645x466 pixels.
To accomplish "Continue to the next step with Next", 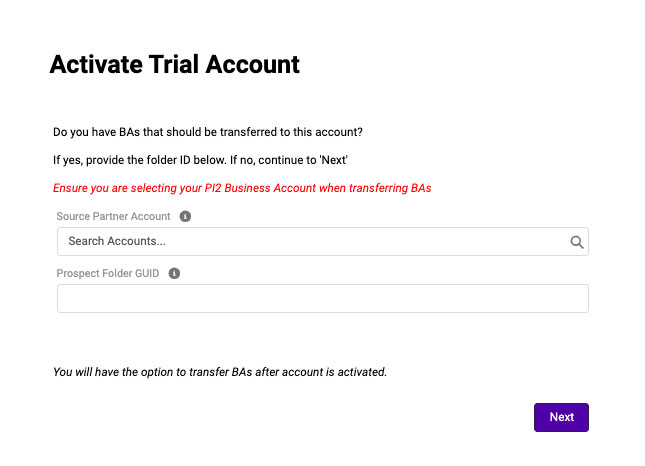I will [561, 417].
